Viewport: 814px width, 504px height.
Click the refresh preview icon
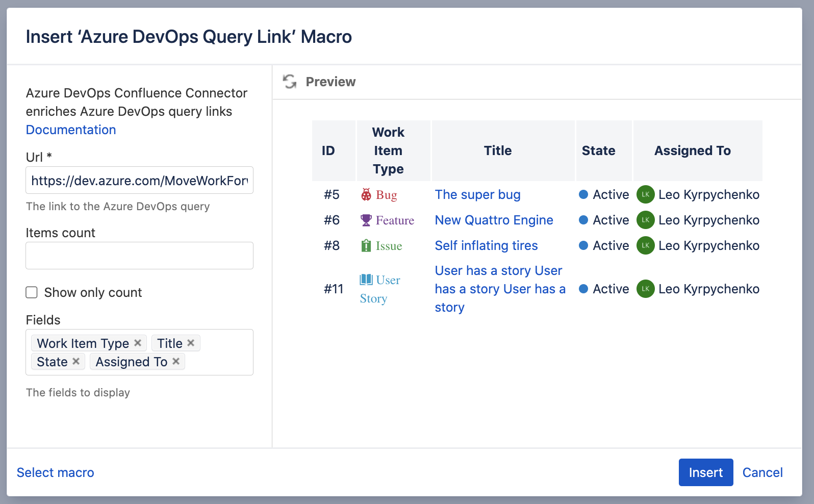point(290,82)
